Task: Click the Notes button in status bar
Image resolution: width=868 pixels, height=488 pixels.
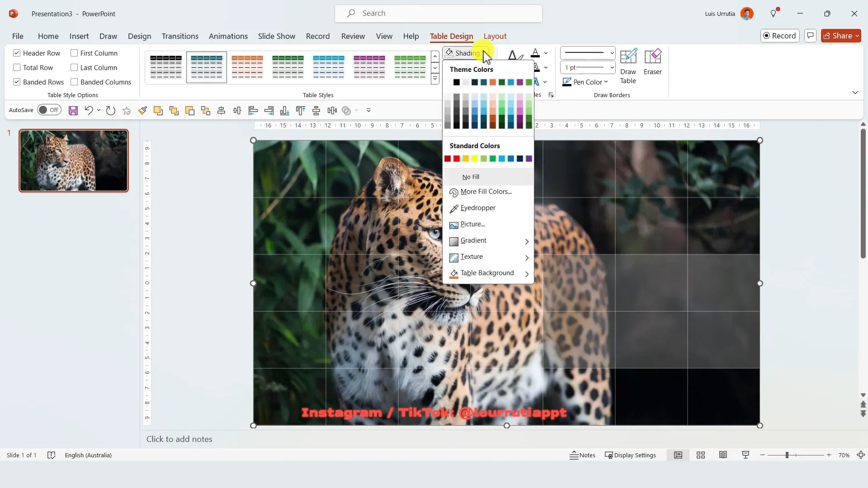Action: pyautogui.click(x=582, y=455)
